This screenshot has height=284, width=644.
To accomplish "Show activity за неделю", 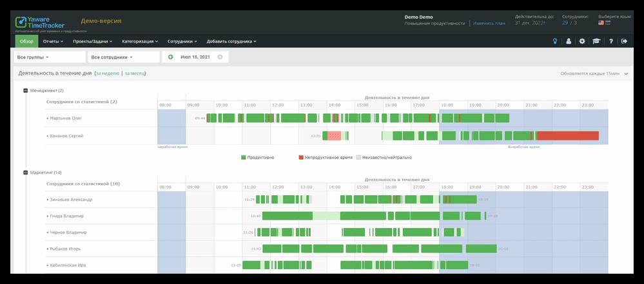I will click(107, 73).
